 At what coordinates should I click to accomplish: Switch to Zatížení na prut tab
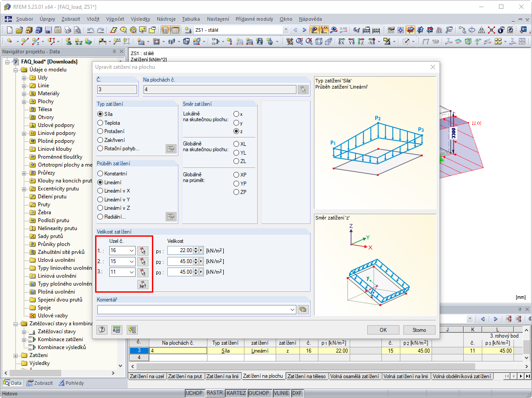coord(185,376)
